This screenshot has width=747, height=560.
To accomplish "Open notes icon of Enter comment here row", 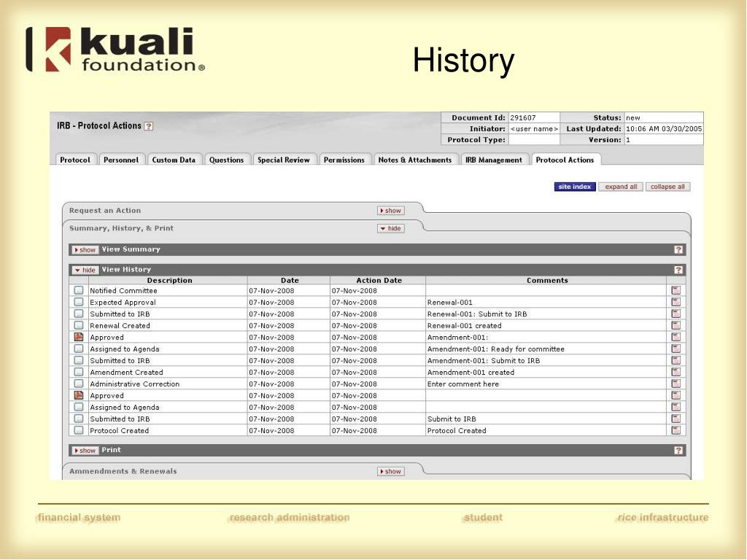I will (x=676, y=384).
